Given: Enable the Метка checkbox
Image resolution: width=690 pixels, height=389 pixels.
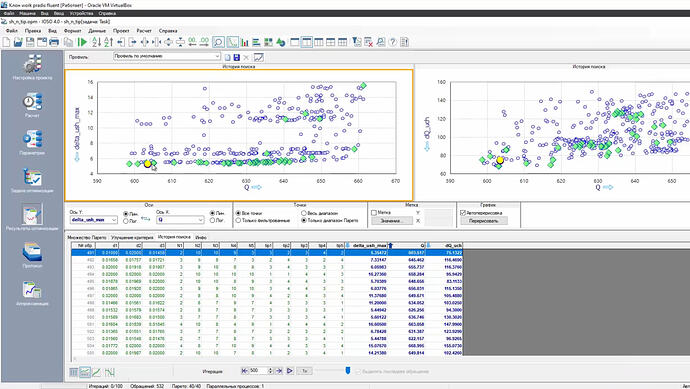Looking at the screenshot, I should click(x=374, y=213).
